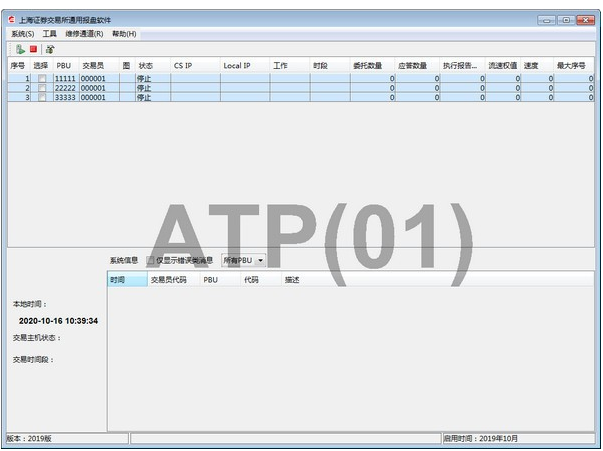Click the red application logo in title bar
The image size is (603, 451).
point(12,20)
